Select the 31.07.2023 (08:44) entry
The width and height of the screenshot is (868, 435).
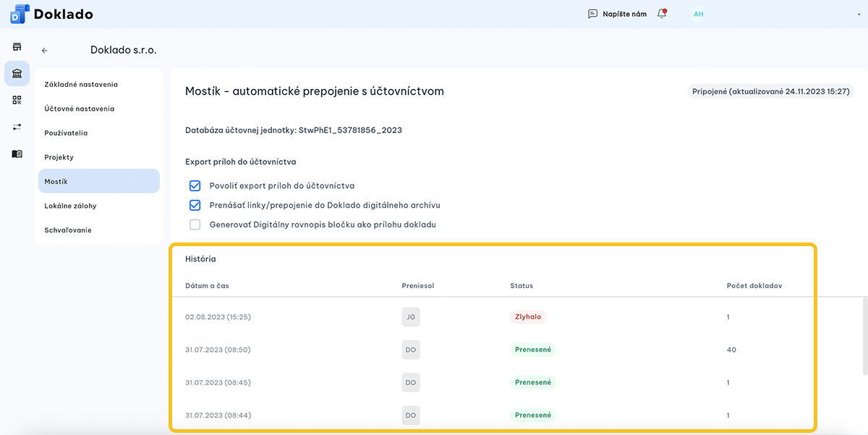[x=218, y=415]
